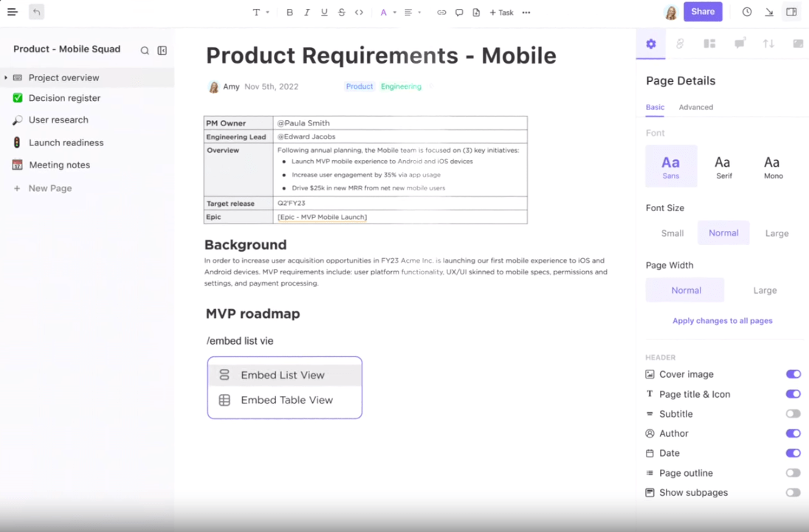
Task: Click the add page document icon in toolbar
Action: click(x=475, y=13)
